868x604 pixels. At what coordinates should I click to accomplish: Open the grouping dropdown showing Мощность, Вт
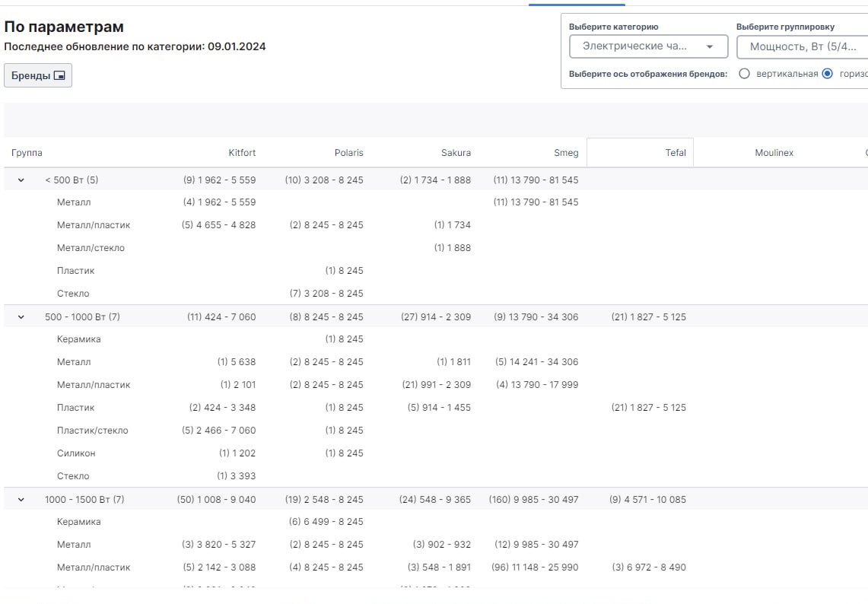tap(802, 46)
